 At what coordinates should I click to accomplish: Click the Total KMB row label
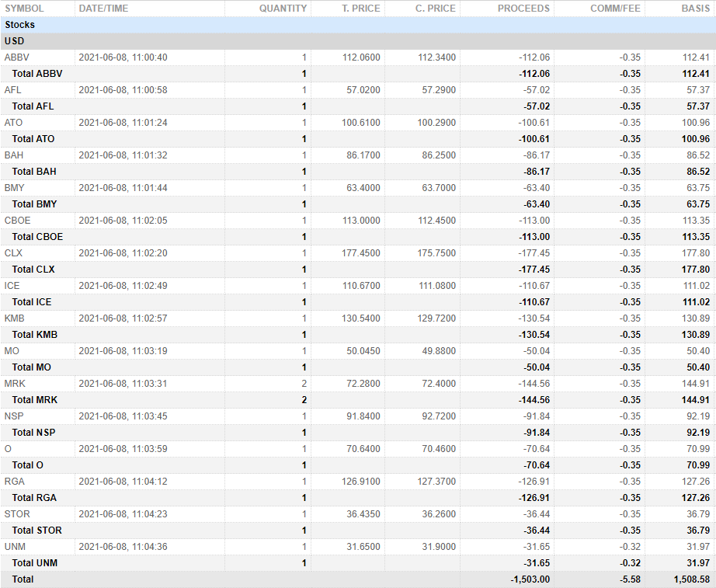pos(35,335)
